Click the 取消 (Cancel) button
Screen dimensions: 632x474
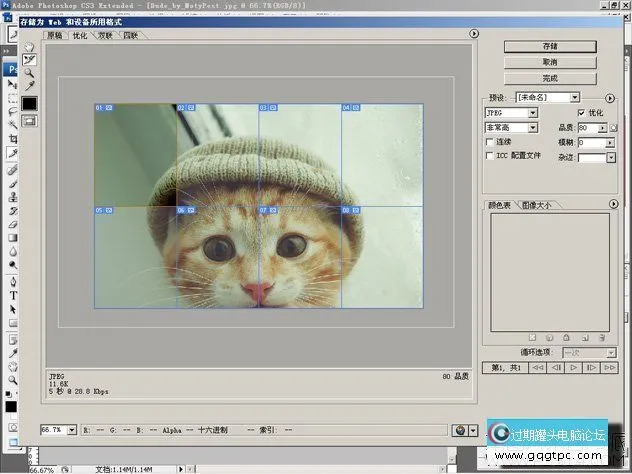click(550, 62)
